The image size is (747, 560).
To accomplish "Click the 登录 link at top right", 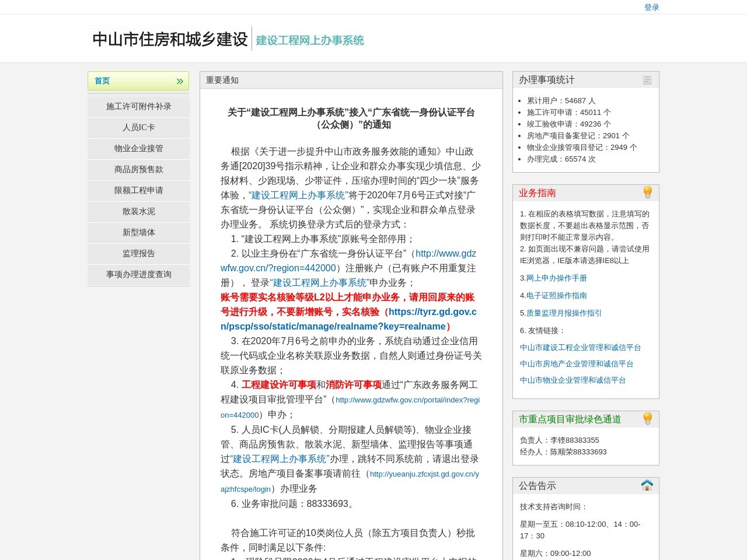I will 652,7.
